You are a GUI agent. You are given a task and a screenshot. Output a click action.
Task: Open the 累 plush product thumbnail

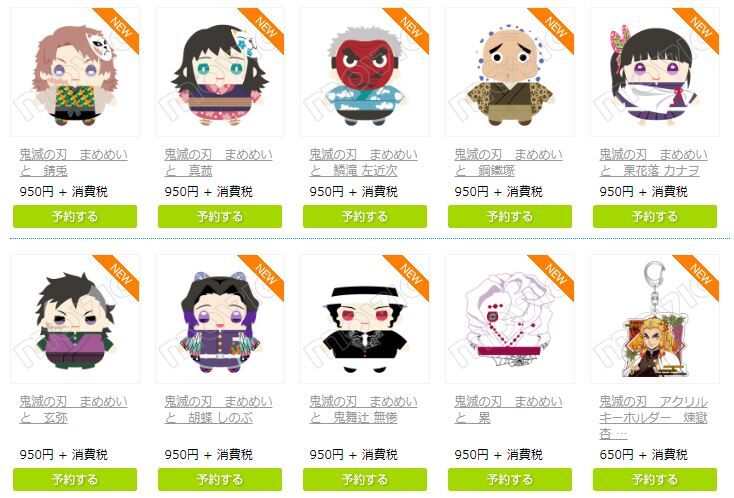tap(510, 319)
